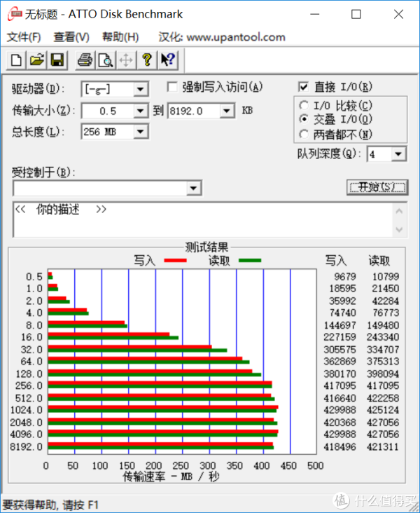Activate context help arrow-question icon

[168, 60]
